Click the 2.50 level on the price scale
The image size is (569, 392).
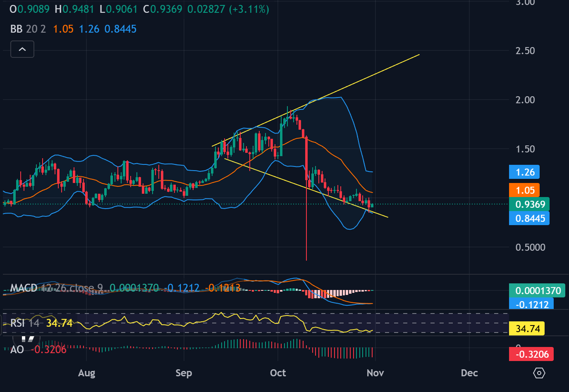(x=525, y=51)
